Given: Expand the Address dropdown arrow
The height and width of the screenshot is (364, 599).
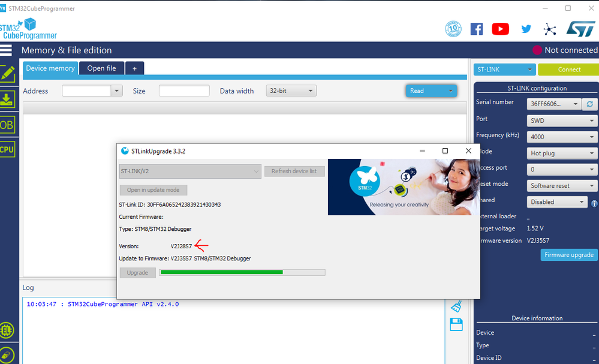Looking at the screenshot, I should coord(116,91).
